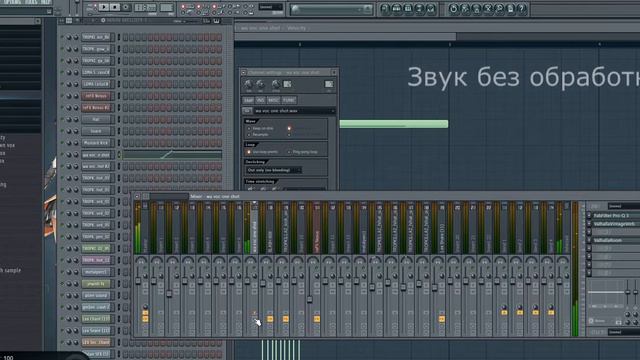The height and width of the screenshot is (360, 640).
Task: Click second window shortcut icon after hint bar
Action: tap(396, 8)
